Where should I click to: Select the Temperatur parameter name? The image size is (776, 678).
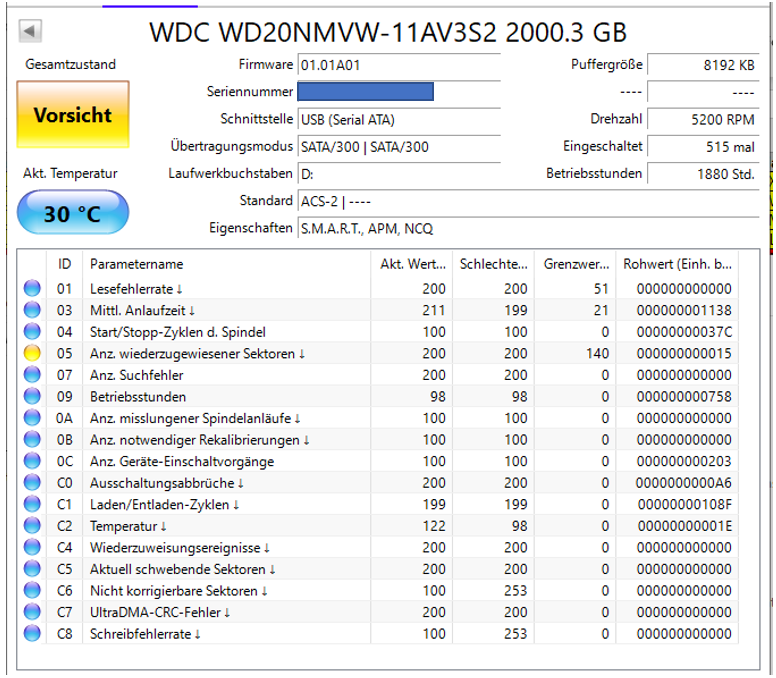tap(128, 526)
